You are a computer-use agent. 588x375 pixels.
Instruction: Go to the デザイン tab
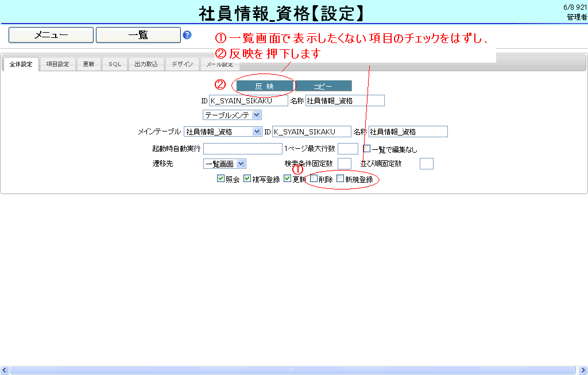[182, 64]
